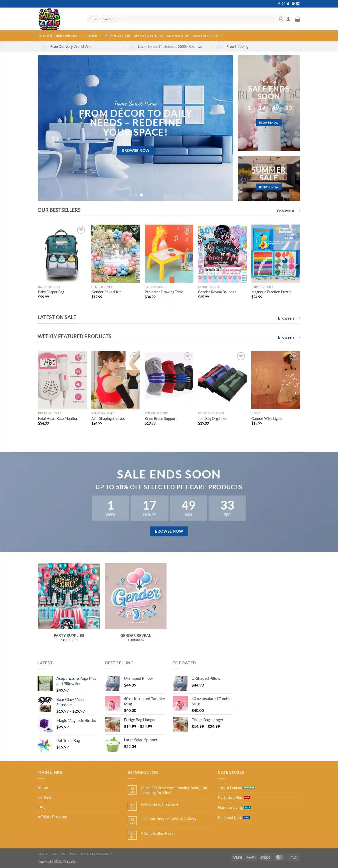Open the user account icon
The image size is (338, 868).
(288, 19)
